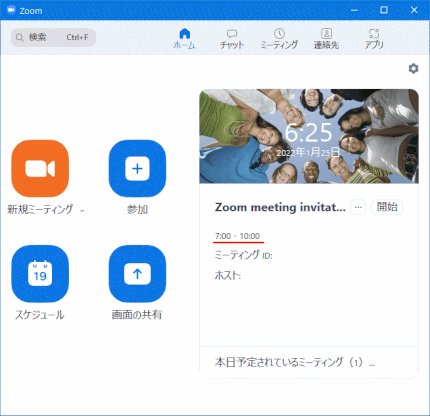Screen dimensions: 430x416
Task: Click the 画面の共有 label text
Action: pos(137,315)
